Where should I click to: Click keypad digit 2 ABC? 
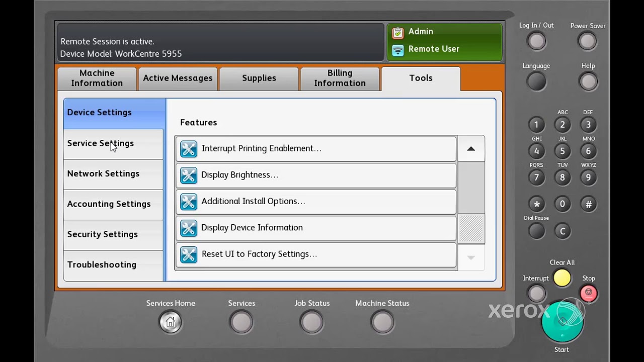562,125
